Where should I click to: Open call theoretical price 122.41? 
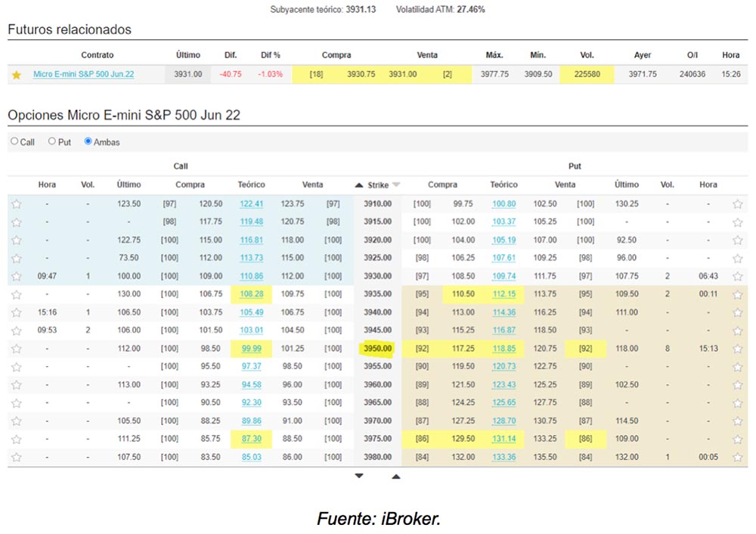pyautogui.click(x=252, y=203)
